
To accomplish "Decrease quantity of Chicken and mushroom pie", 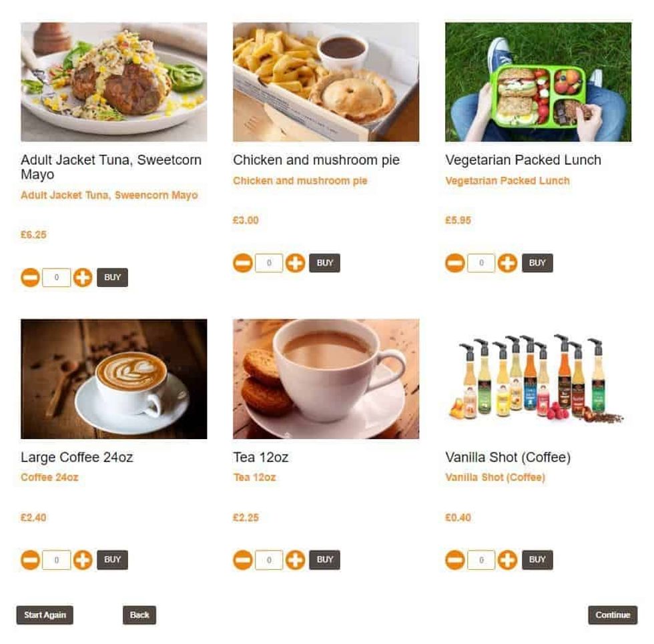I will pos(243,263).
